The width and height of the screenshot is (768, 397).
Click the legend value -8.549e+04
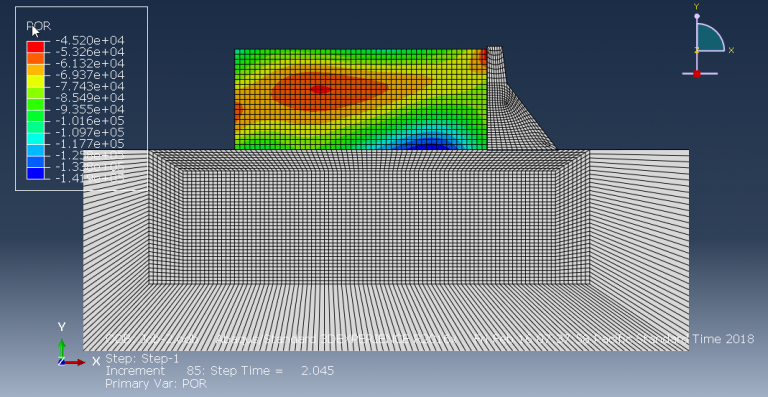tap(90, 98)
